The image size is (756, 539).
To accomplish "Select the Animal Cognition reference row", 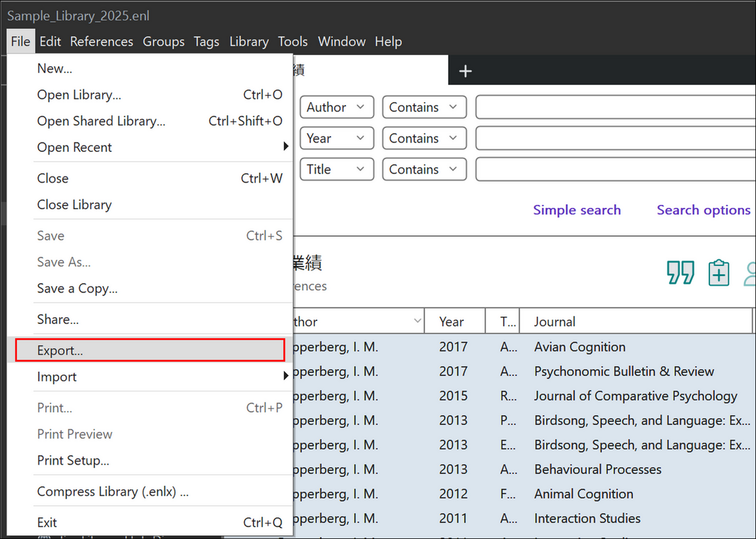I will (x=524, y=494).
